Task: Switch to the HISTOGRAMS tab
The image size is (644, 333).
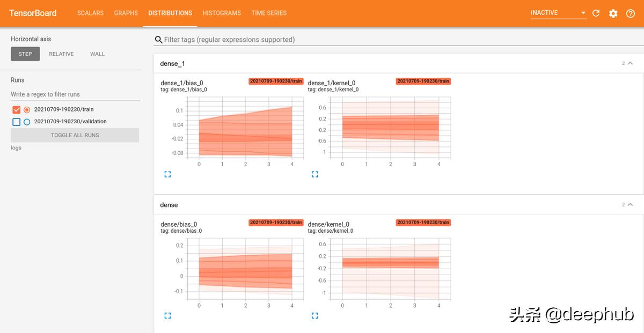Action: coord(222,13)
